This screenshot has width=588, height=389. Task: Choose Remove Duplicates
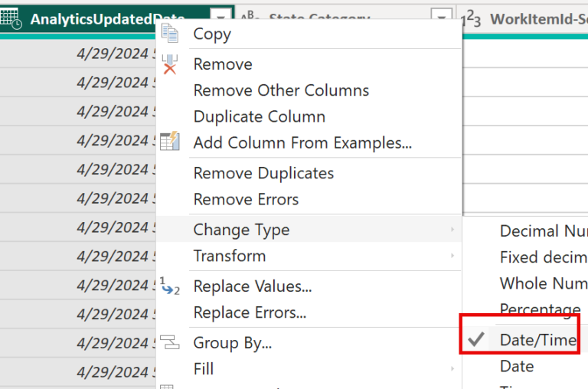pyautogui.click(x=263, y=173)
